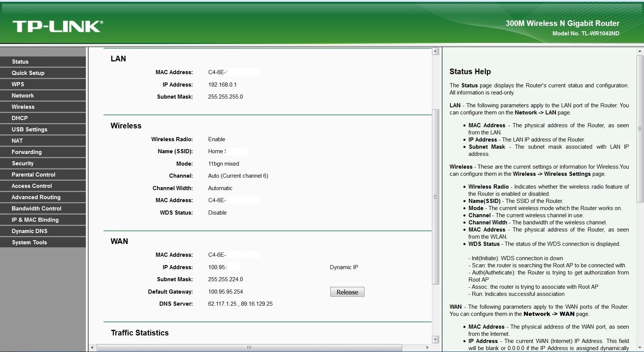Click the help panel's vertical scrollbar thumb
The image size is (644, 352).
[x=639, y=129]
